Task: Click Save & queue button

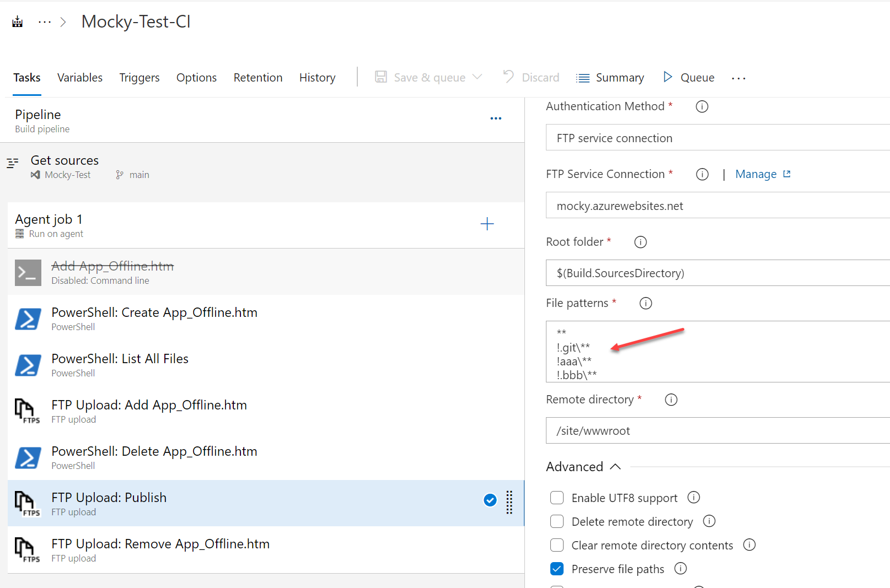Action: [x=420, y=78]
